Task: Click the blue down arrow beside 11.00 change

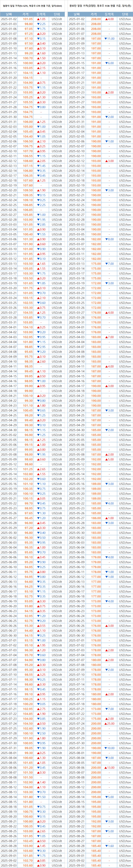Action: point(106,39)
